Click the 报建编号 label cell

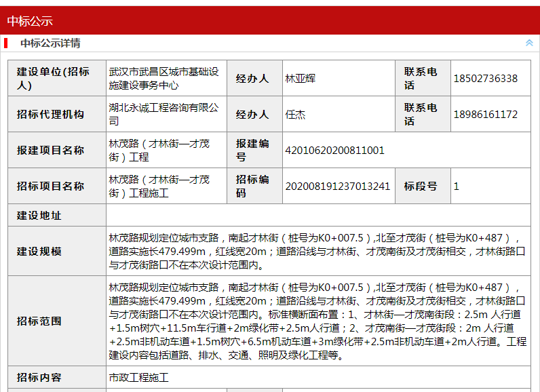[254, 150]
